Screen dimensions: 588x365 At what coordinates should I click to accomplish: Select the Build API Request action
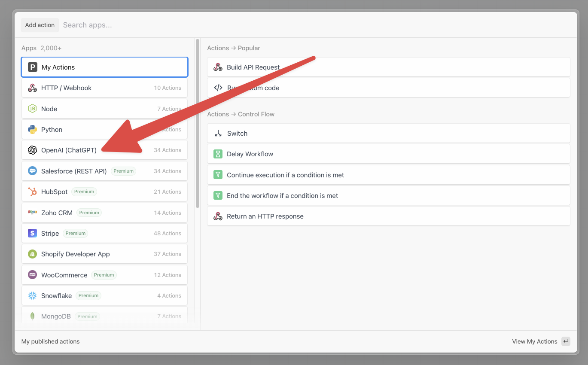389,67
